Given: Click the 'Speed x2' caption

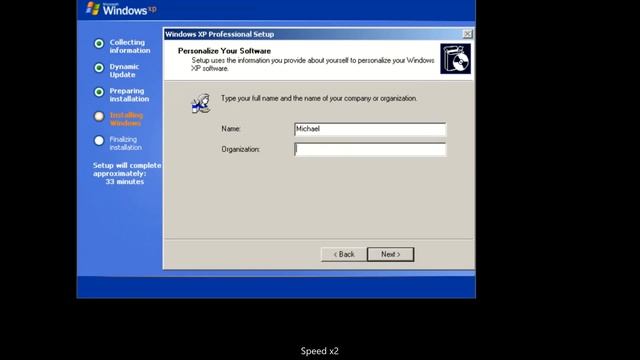Looking at the screenshot, I should 320,351.
